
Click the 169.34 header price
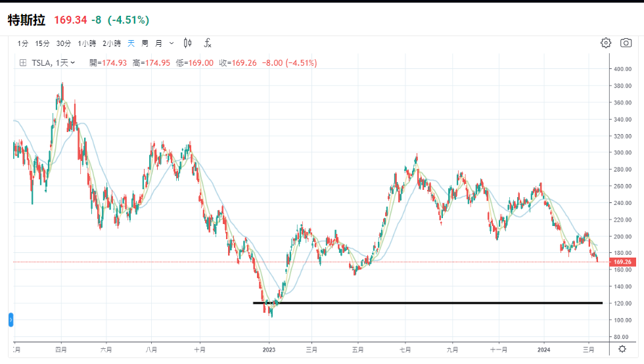point(71,20)
